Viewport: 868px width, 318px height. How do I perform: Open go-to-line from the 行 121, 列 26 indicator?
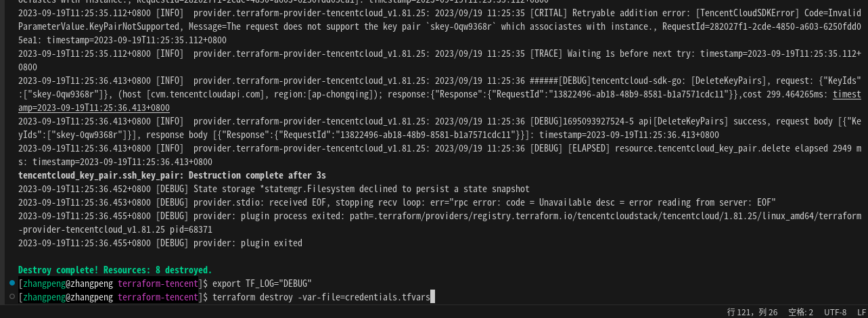point(752,312)
